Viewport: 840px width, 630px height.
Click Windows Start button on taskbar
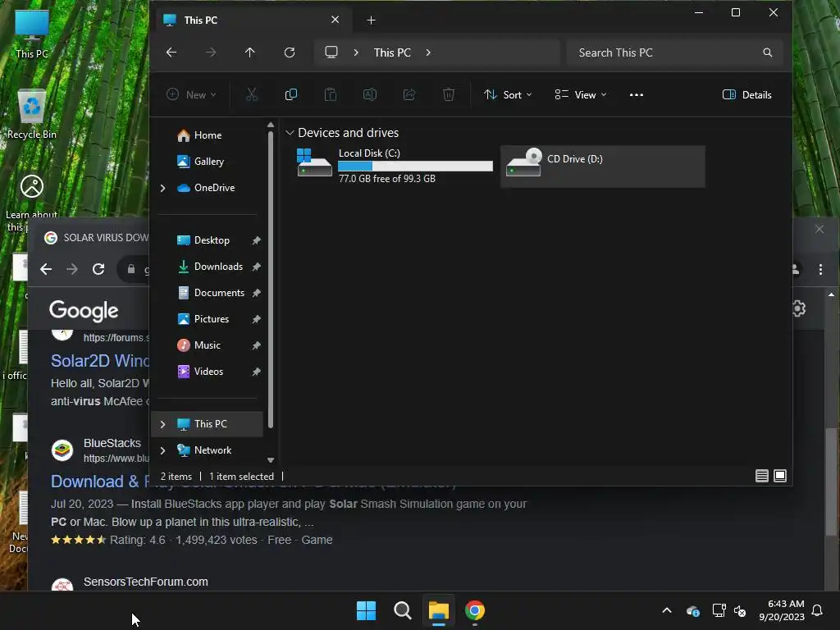367,610
